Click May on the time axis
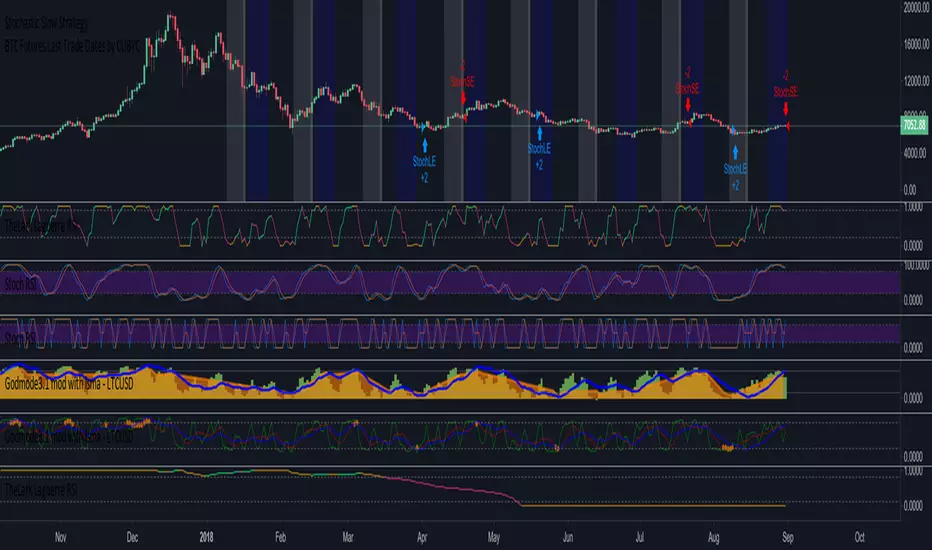This screenshot has height=550, width=932. [494, 538]
